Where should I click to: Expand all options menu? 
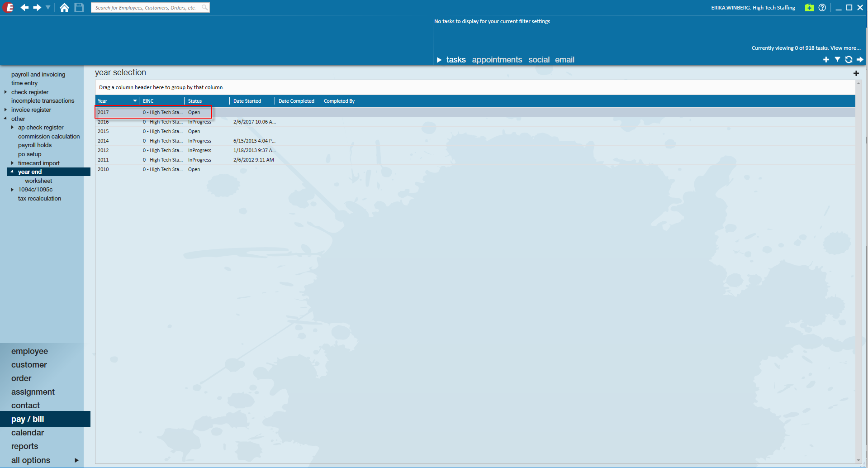(76, 460)
